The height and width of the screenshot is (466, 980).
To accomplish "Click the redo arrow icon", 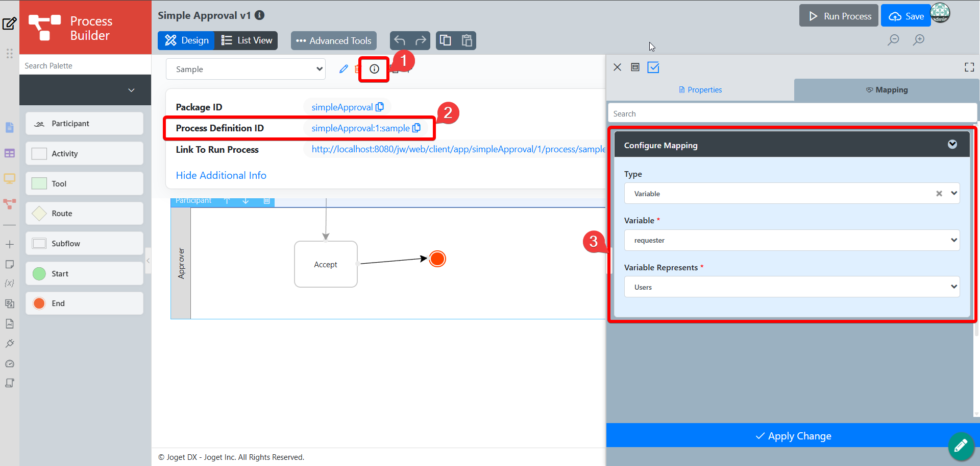I will (421, 40).
